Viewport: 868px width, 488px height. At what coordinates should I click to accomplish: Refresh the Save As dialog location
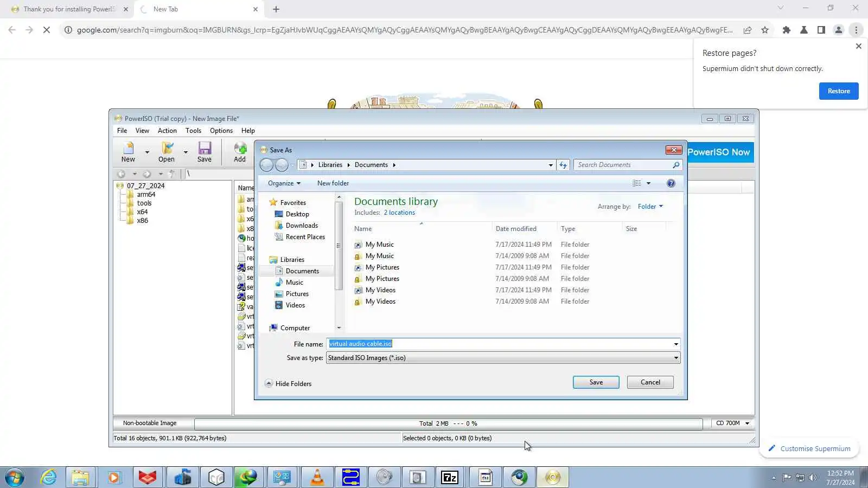(x=563, y=165)
